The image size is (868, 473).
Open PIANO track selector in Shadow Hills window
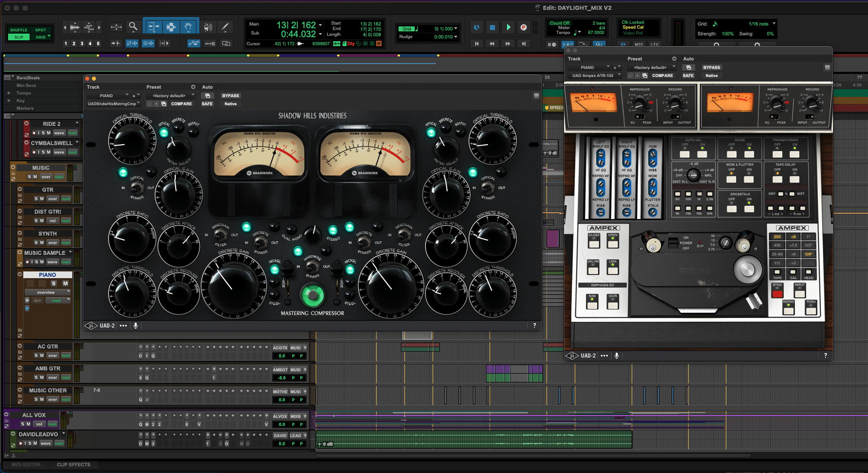tap(108, 96)
